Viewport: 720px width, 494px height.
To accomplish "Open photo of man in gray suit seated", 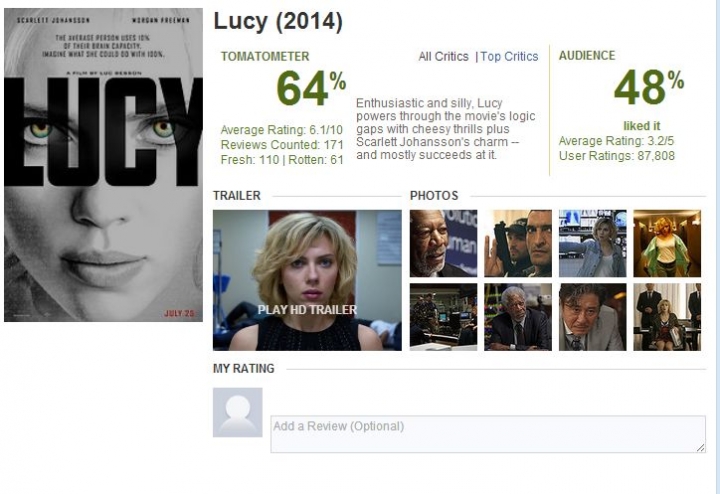I will pos(518,317).
